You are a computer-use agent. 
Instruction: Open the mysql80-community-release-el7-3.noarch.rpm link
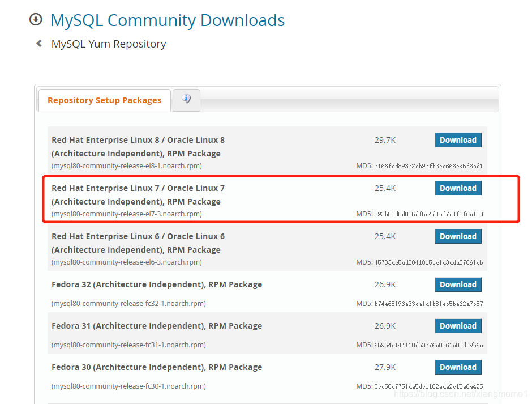[x=126, y=214]
